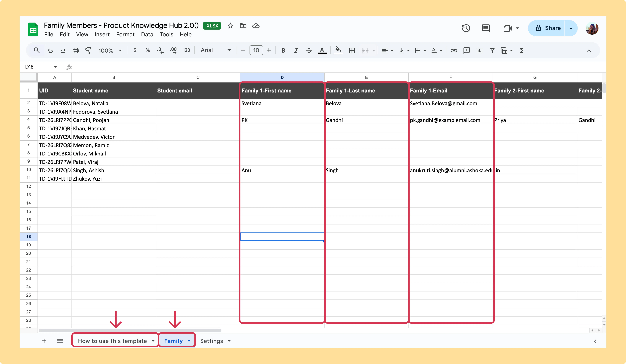Insert a chart

pos(479,51)
